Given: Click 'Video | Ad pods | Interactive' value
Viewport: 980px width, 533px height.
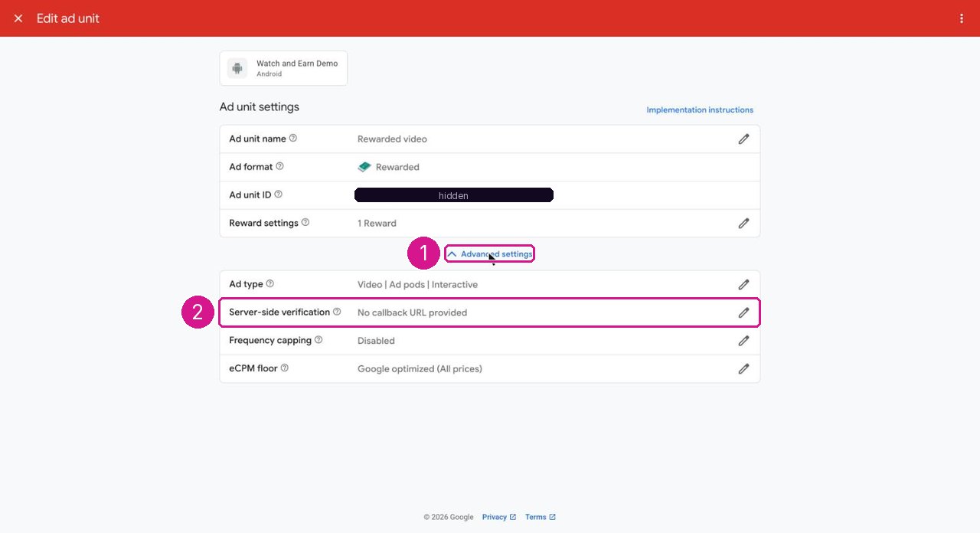Looking at the screenshot, I should click(x=417, y=285).
